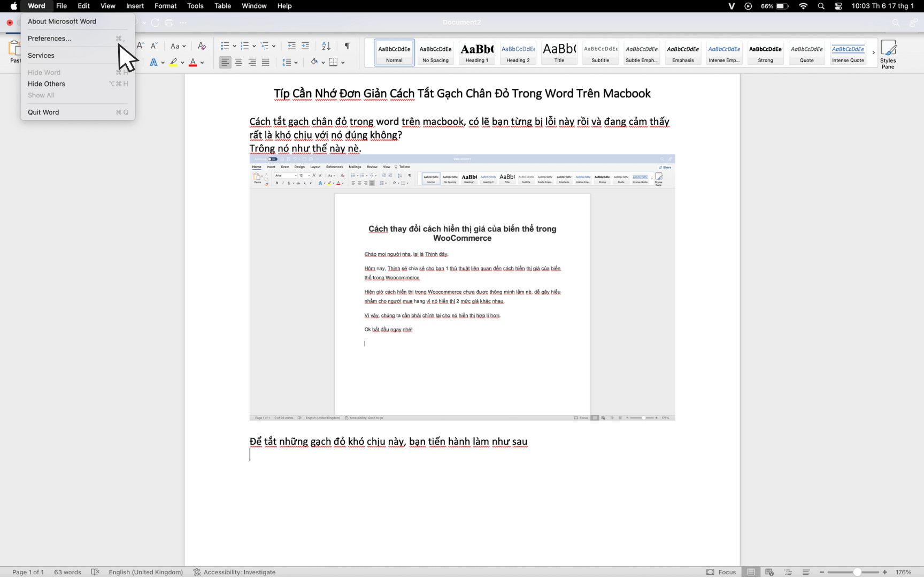Expand the Bullets dropdown arrow
The height and width of the screenshot is (578, 924).
[x=234, y=46]
